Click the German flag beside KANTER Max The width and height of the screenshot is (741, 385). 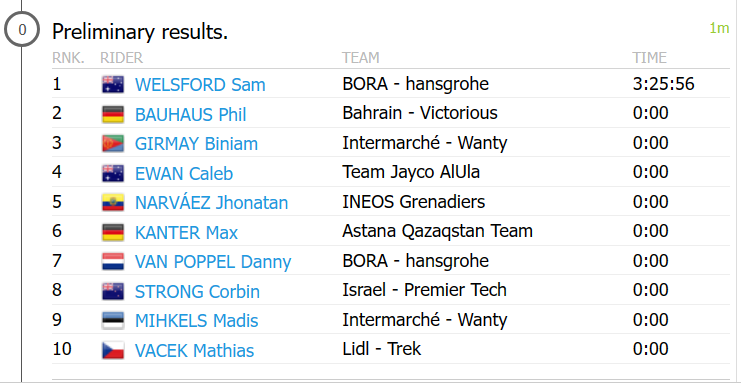pyautogui.click(x=113, y=232)
